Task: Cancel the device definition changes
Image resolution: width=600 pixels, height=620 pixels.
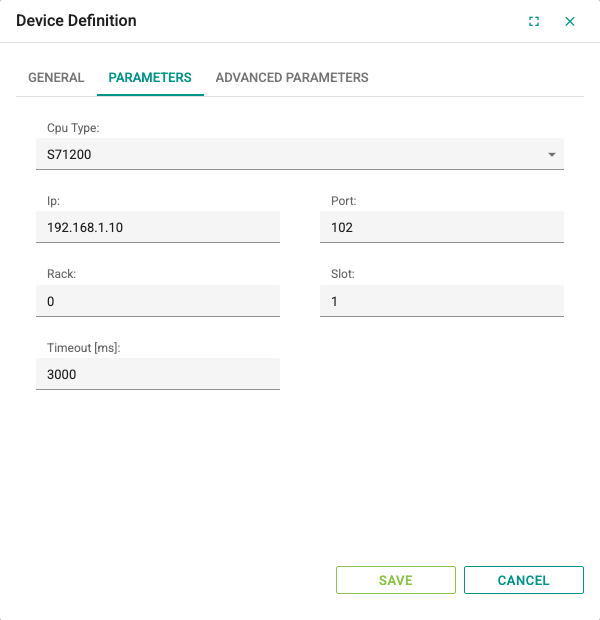Action: point(524,580)
